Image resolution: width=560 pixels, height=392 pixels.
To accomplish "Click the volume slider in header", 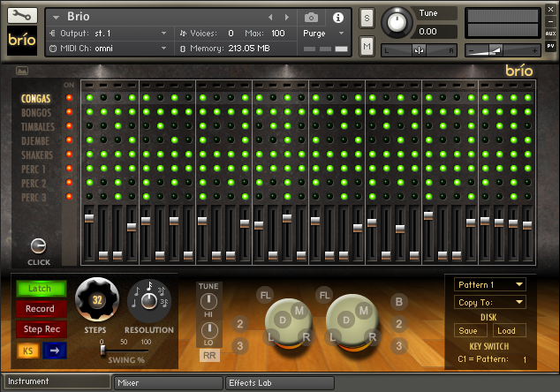I will point(502,50).
